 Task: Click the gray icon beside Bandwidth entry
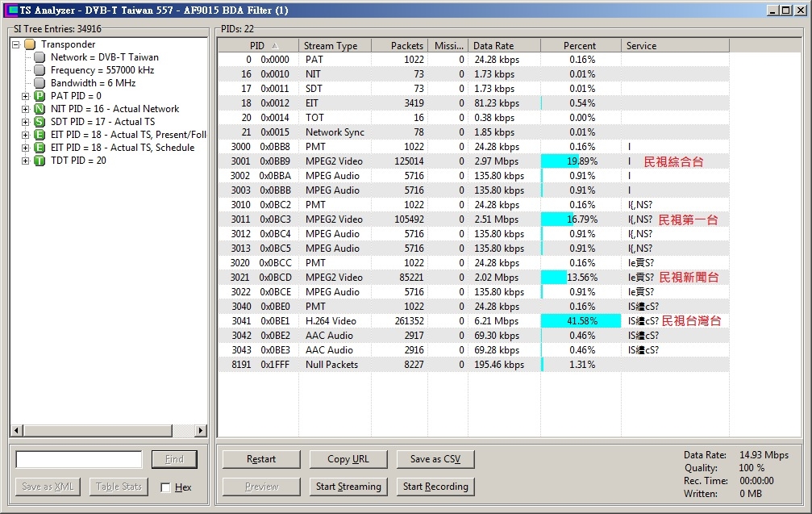tap(40, 83)
